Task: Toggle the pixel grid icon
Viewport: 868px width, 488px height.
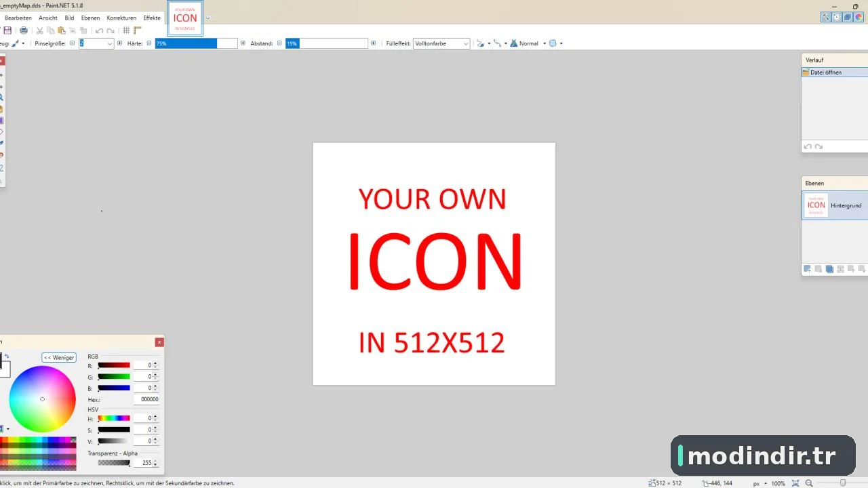Action: pos(126,30)
